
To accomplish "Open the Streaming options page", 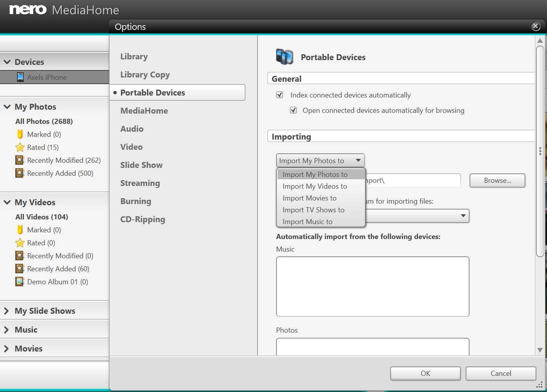I will [140, 183].
